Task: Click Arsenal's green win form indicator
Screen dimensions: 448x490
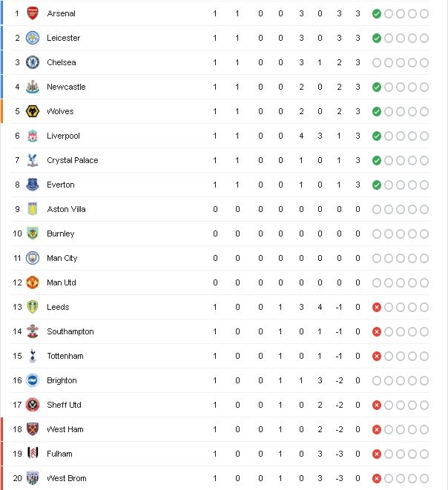Action: 377,14
